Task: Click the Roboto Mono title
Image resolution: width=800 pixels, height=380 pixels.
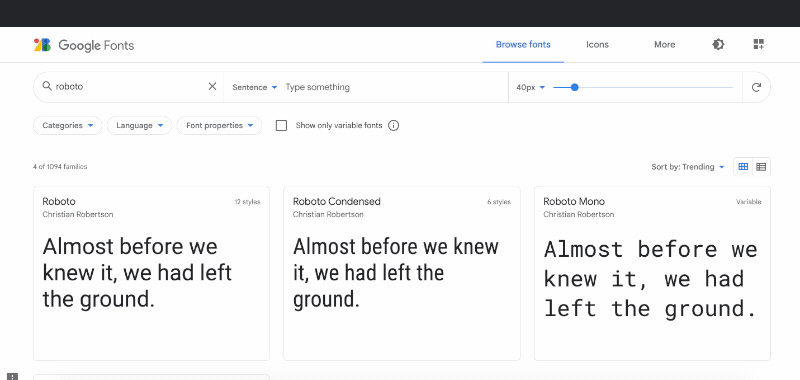Action: [x=574, y=201]
